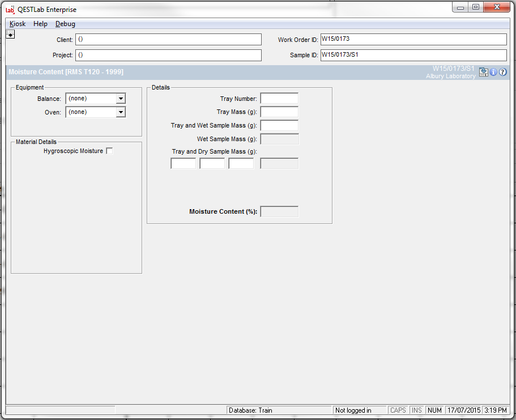Open the question mark help icon
This screenshot has height=420, width=516.
[x=502, y=72]
